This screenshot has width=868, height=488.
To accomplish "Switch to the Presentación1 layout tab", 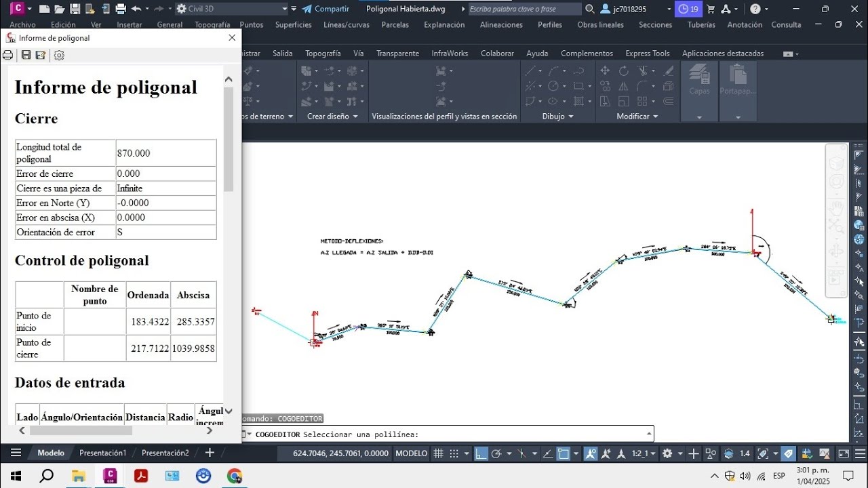I will pos(102,453).
